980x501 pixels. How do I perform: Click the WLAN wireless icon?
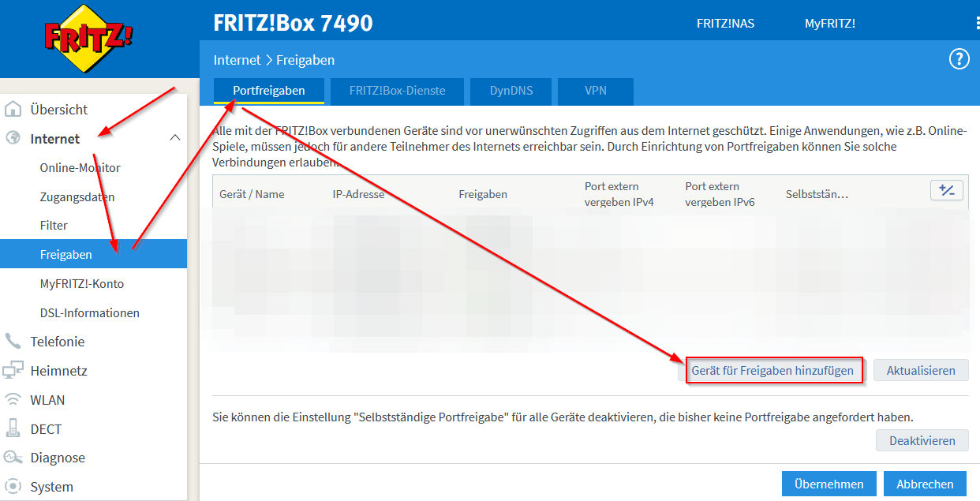(13, 399)
